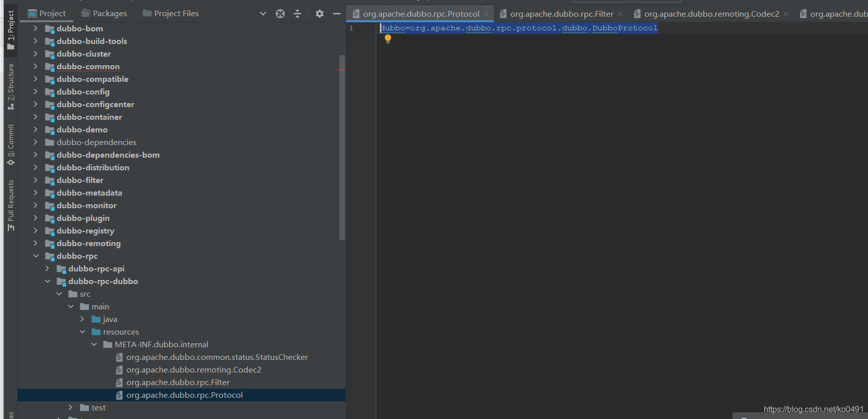
Task: Click the locate-in-project crosshair icon
Action: click(280, 14)
